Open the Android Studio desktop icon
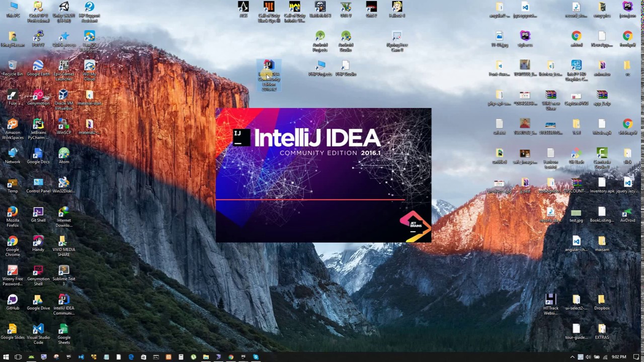 (x=346, y=42)
